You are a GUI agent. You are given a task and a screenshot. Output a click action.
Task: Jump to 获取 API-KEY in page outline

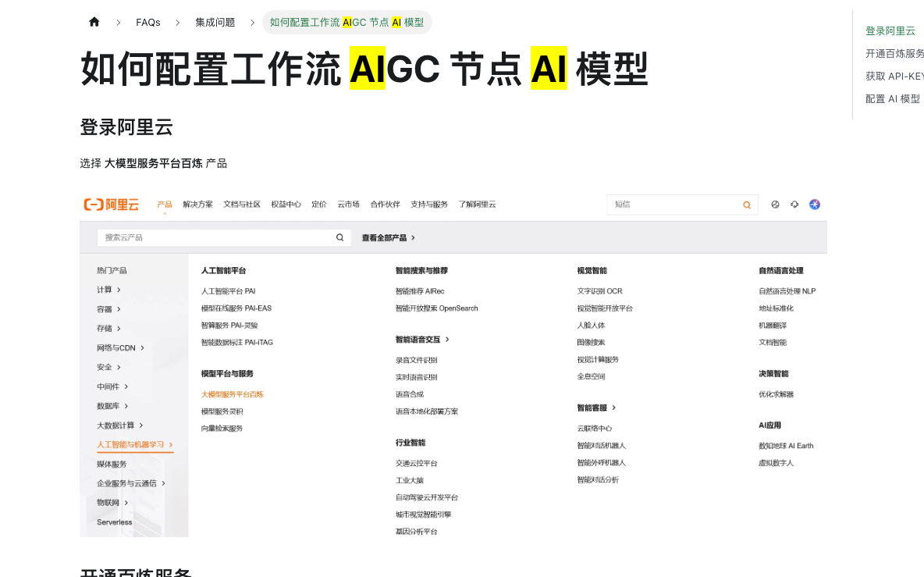coord(894,76)
